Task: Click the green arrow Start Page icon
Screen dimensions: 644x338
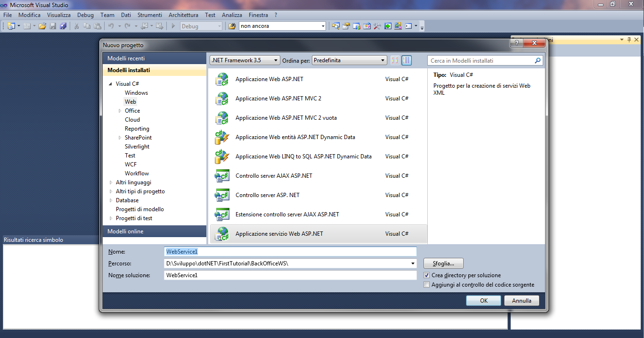Action: [x=388, y=26]
